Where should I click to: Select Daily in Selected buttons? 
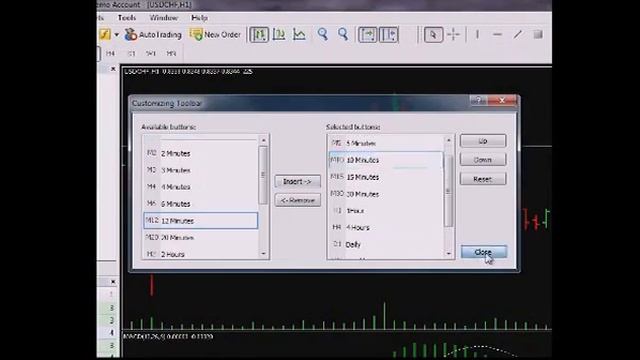pos(386,244)
